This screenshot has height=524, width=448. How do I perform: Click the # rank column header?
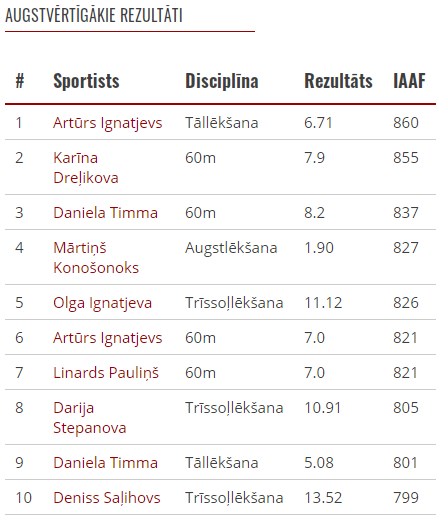click(x=20, y=81)
